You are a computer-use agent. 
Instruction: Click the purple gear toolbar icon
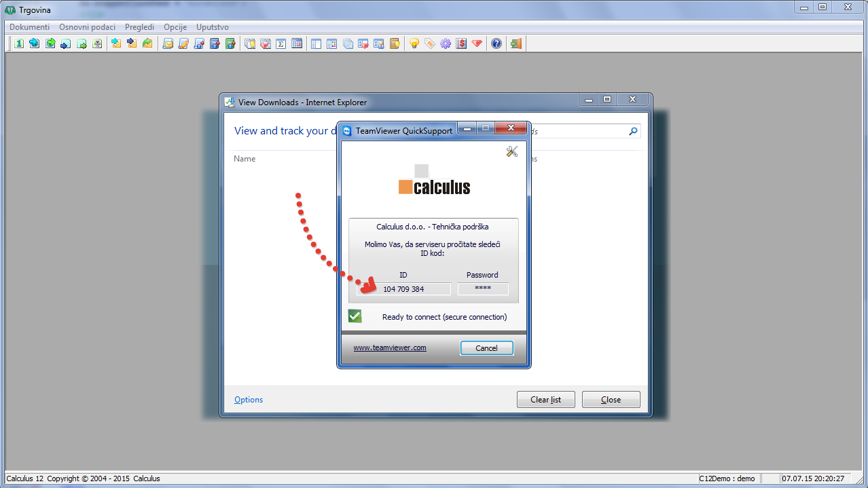(446, 44)
